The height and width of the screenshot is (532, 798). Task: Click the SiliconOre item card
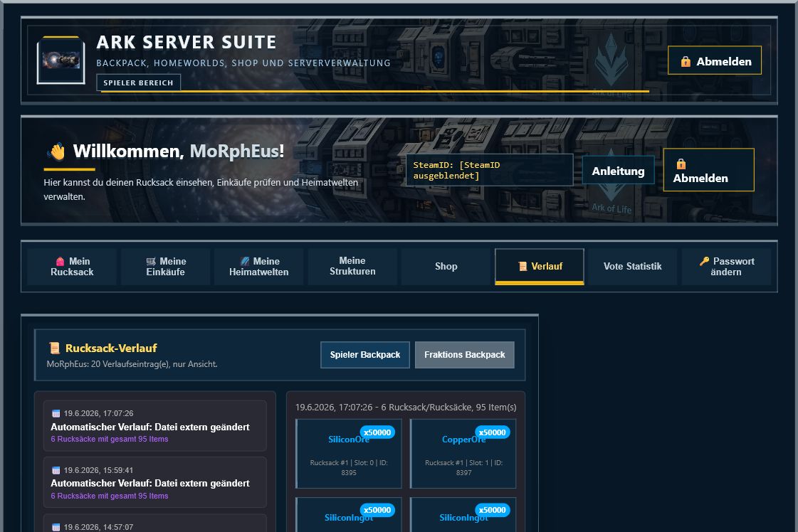(349, 454)
